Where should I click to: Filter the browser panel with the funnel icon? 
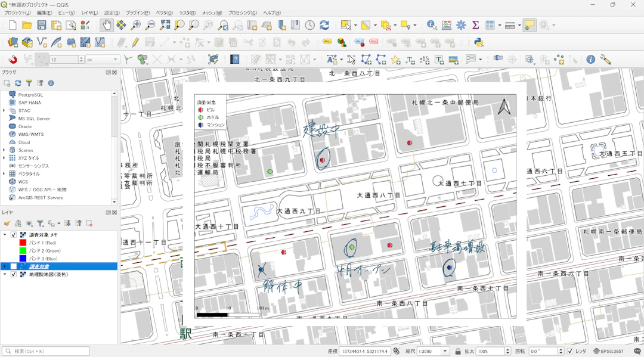(29, 83)
